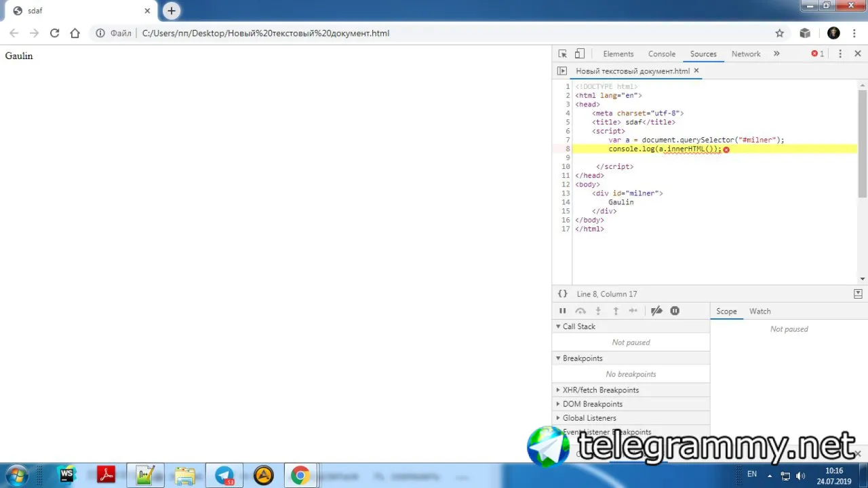Open Adobe Reader from the taskbar

[106, 475]
